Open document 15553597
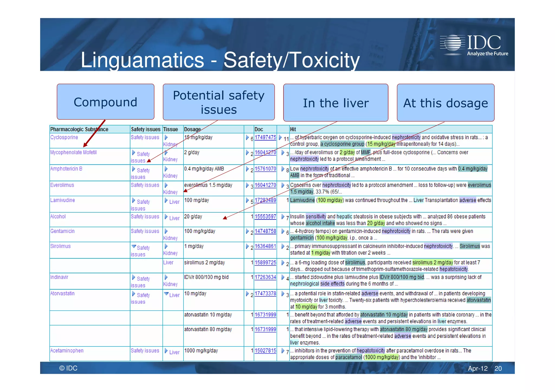 click(265, 216)
